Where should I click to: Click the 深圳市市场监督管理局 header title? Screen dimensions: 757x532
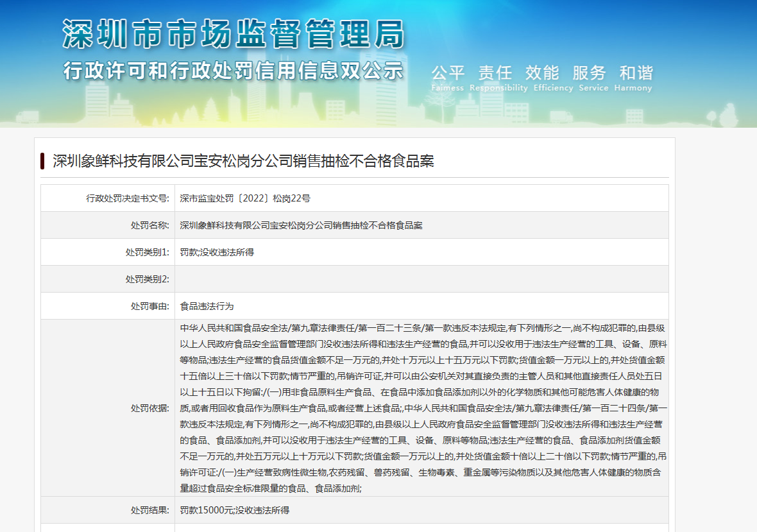tap(234, 34)
